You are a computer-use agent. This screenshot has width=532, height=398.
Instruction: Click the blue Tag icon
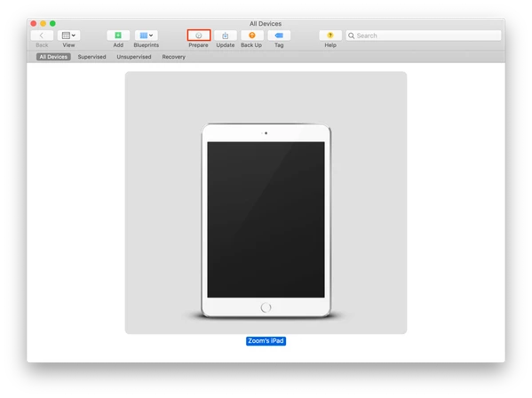[x=279, y=36]
